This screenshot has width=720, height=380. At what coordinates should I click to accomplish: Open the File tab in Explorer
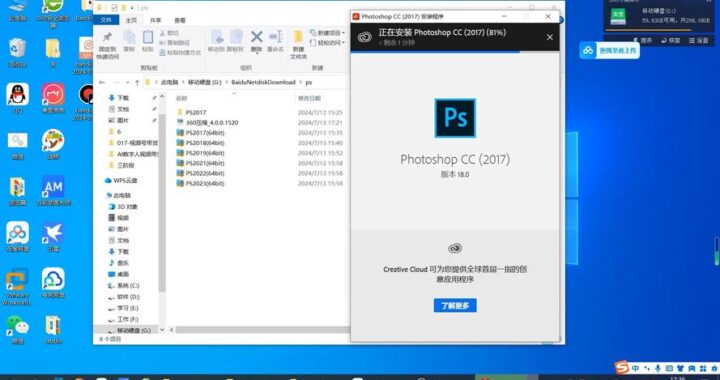pos(106,20)
